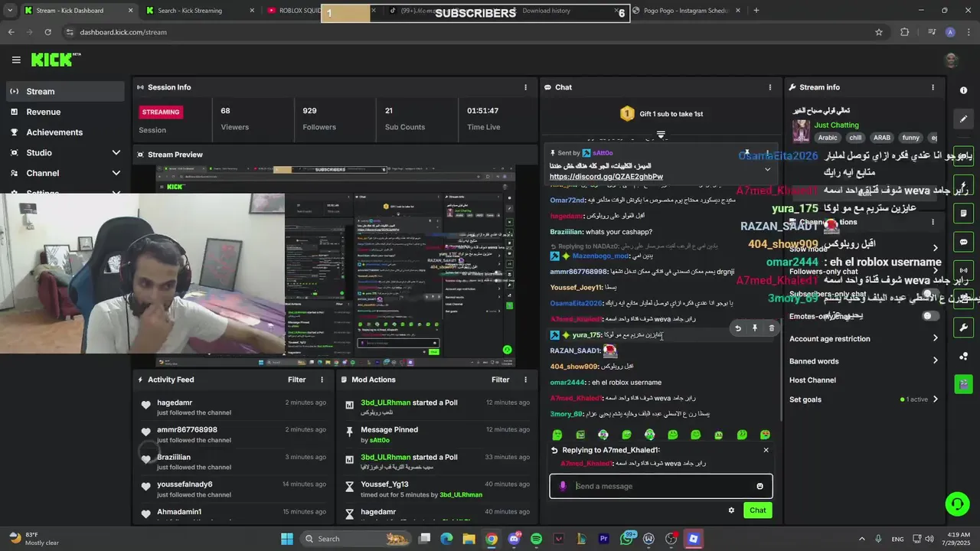Image resolution: width=980 pixels, height=551 pixels.
Task: Open the discord.gg pinned link
Action: click(x=606, y=177)
